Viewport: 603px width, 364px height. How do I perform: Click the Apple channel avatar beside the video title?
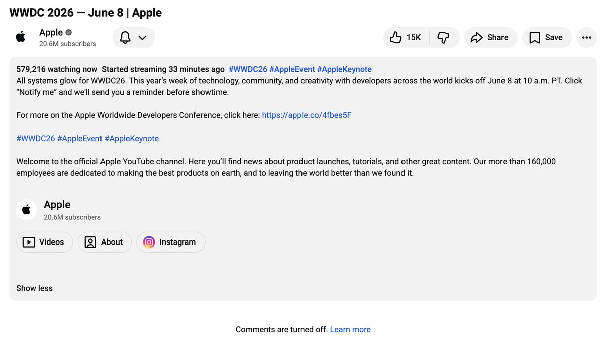[x=21, y=37]
